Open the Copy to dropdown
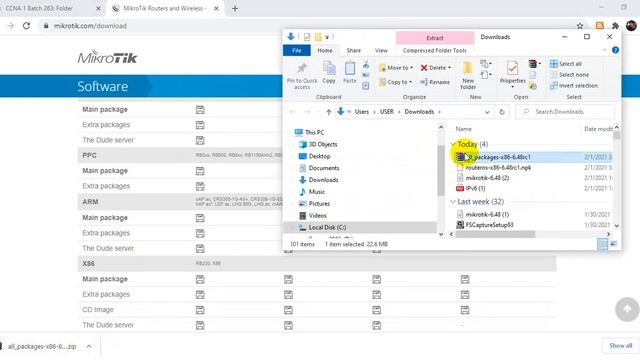 click(395, 82)
